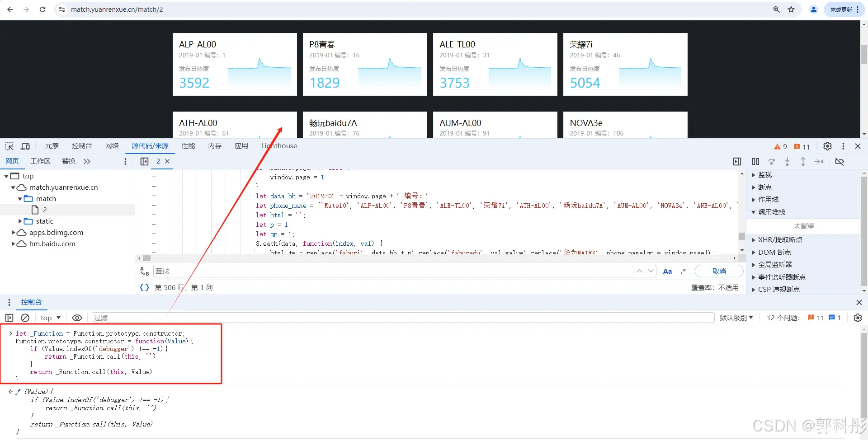
Task: Open the Lighthouse tab
Action: pyautogui.click(x=279, y=145)
